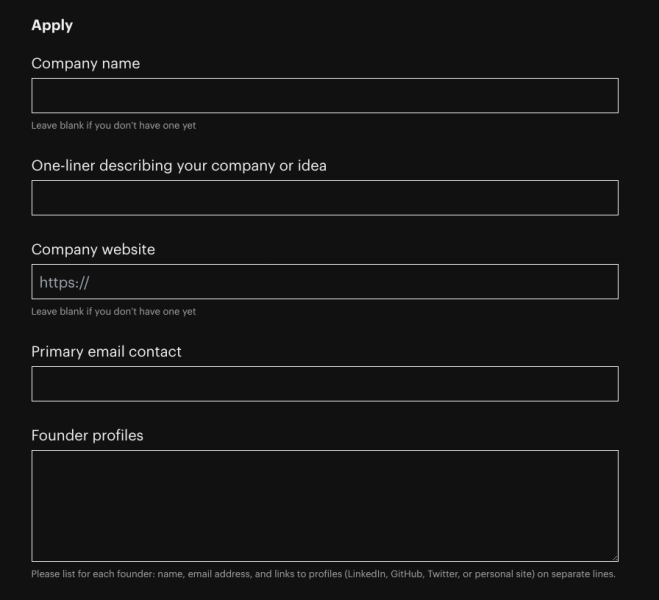Viewport: 659px width, 600px height.
Task: Click the Founder profiles textarea resize handle
Action: 613,556
